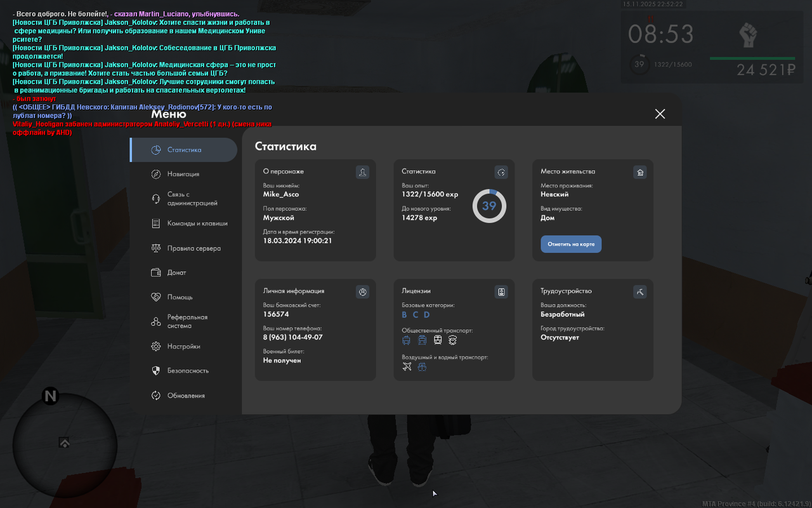Click the scales icon beside Правила сервера
812x508 pixels.
pyautogui.click(x=156, y=248)
